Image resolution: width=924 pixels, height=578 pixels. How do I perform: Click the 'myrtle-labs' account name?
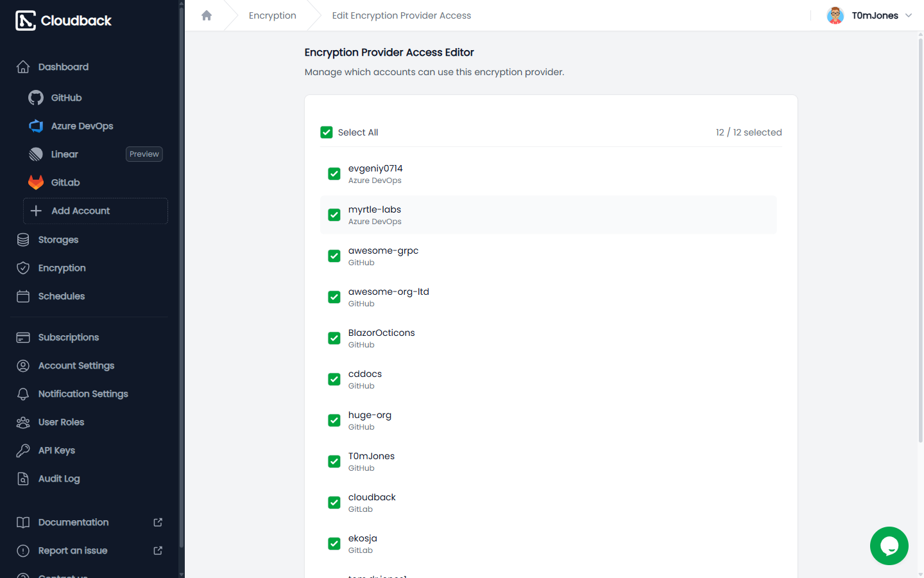point(375,209)
